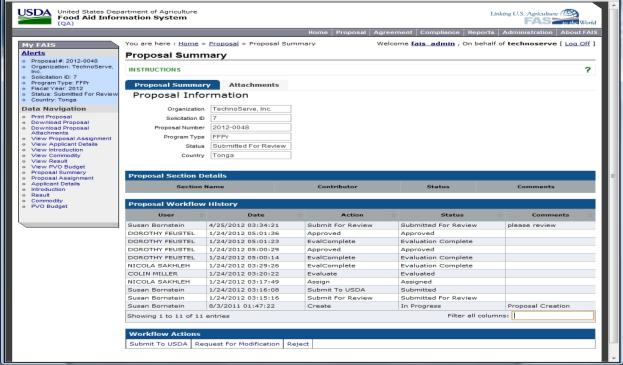Click the Submit To USDA button
623x365 pixels.
click(x=159, y=344)
